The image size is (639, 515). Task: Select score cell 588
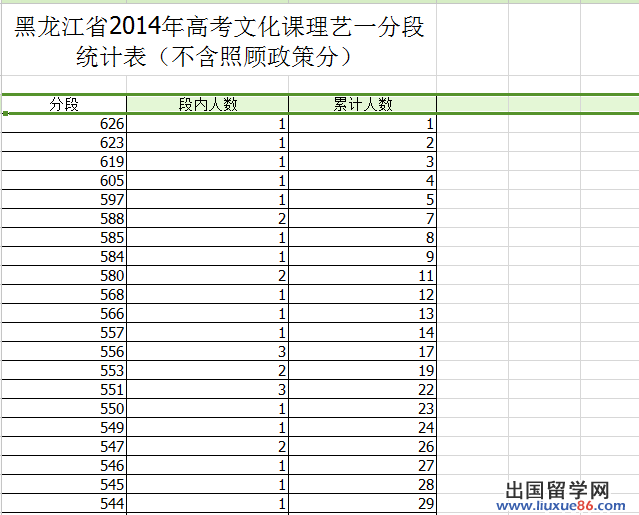click(x=64, y=218)
